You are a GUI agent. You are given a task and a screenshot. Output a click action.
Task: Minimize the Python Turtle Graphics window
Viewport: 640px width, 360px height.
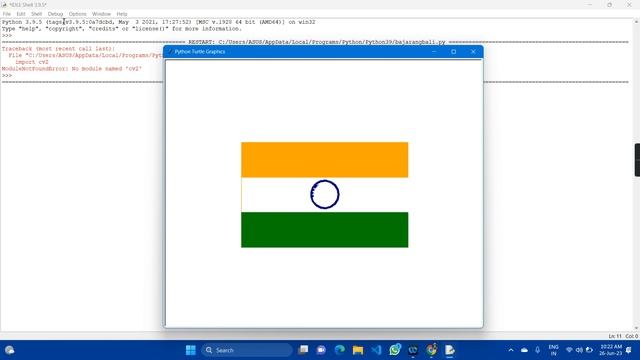coord(434,52)
